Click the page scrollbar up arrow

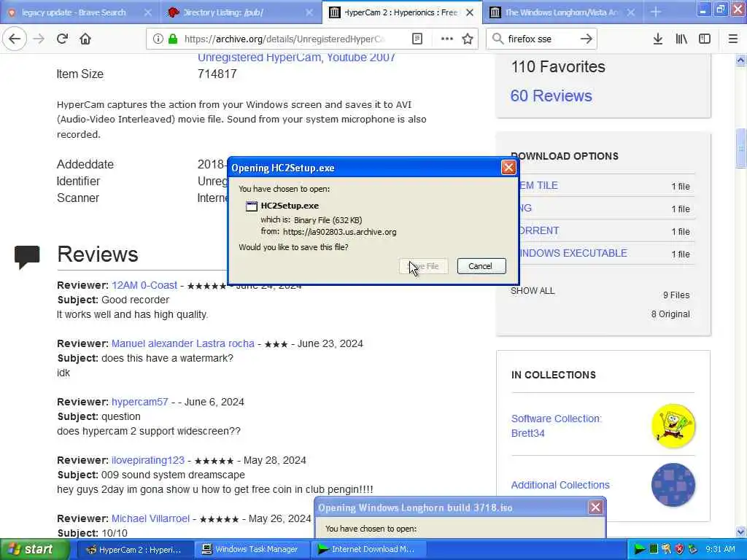740,61
